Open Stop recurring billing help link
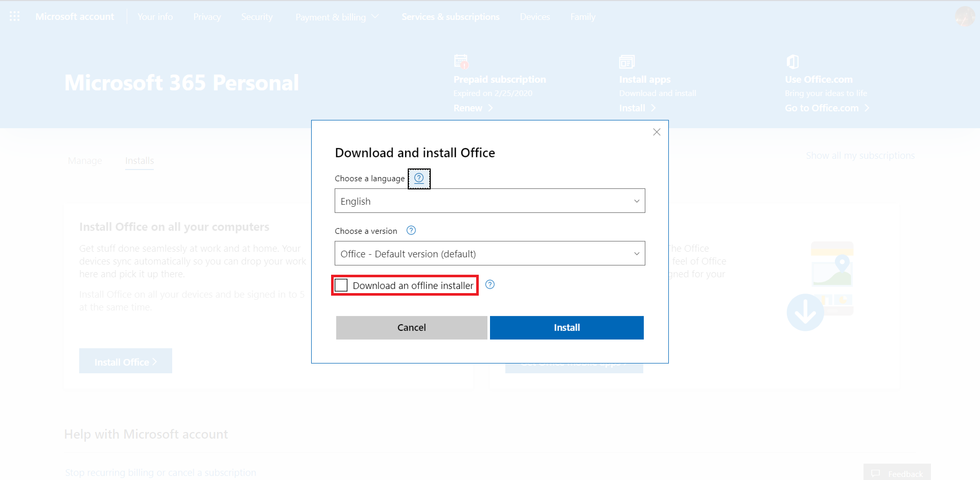Screen dimensions: 980x480 [x=160, y=473]
